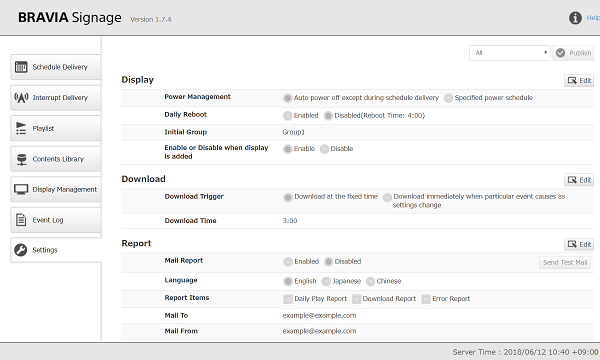Click the Report Items row label

tap(187, 298)
